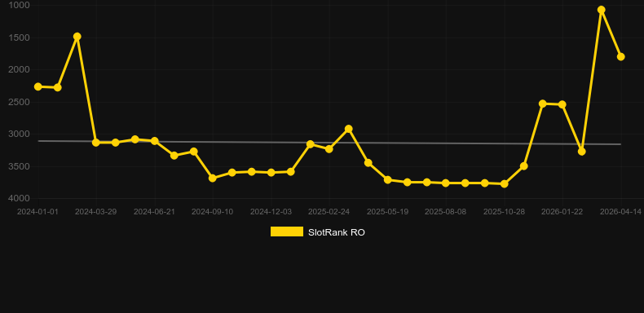Click the 2026-04-14 x-axis label

pyautogui.click(x=620, y=212)
